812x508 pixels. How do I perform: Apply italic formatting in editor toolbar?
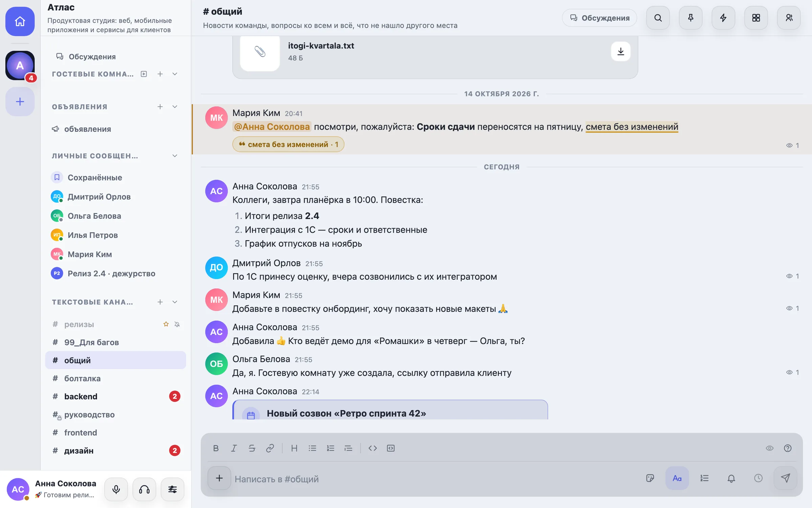point(234,448)
